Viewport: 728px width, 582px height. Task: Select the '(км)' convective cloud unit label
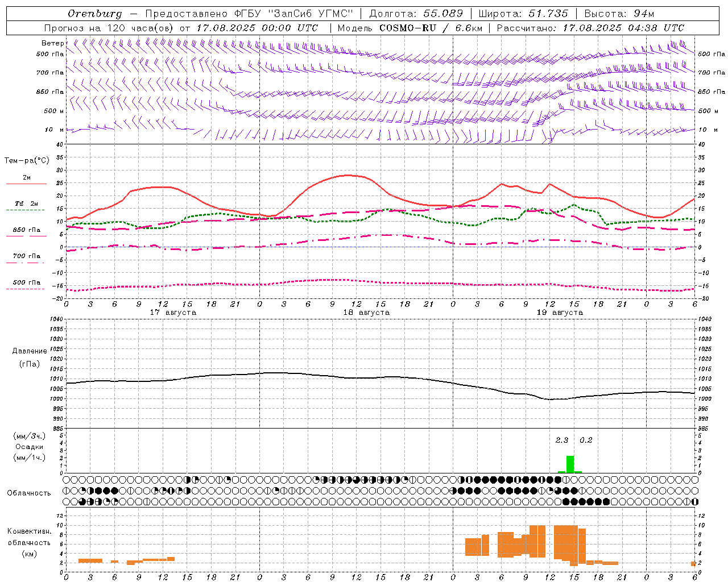[x=30, y=554]
